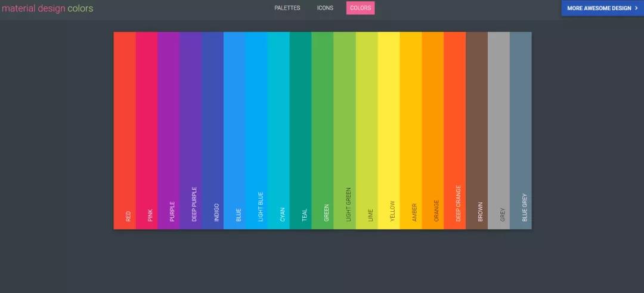Choose the Purple color stripe

click(x=169, y=130)
